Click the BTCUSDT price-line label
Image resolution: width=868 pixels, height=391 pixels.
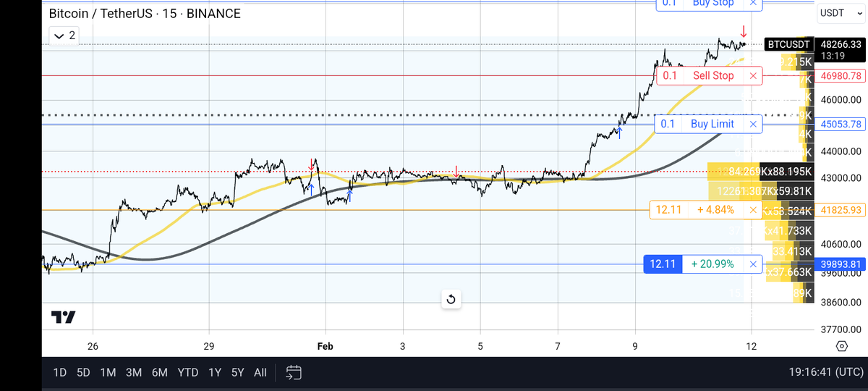(788, 44)
